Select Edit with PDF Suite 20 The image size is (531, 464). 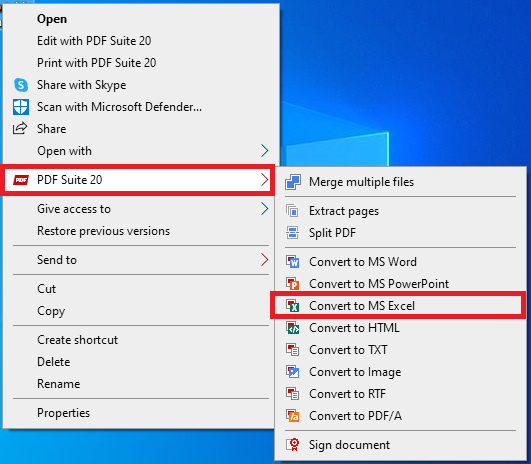tap(94, 41)
